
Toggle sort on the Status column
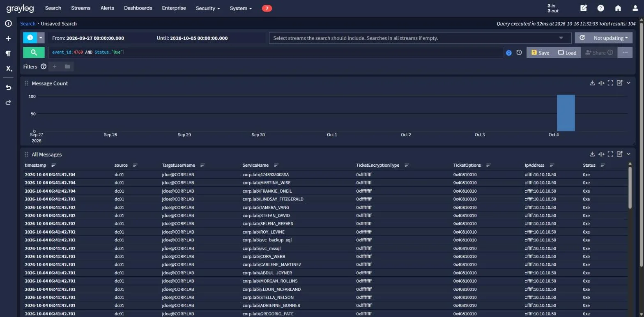(603, 165)
